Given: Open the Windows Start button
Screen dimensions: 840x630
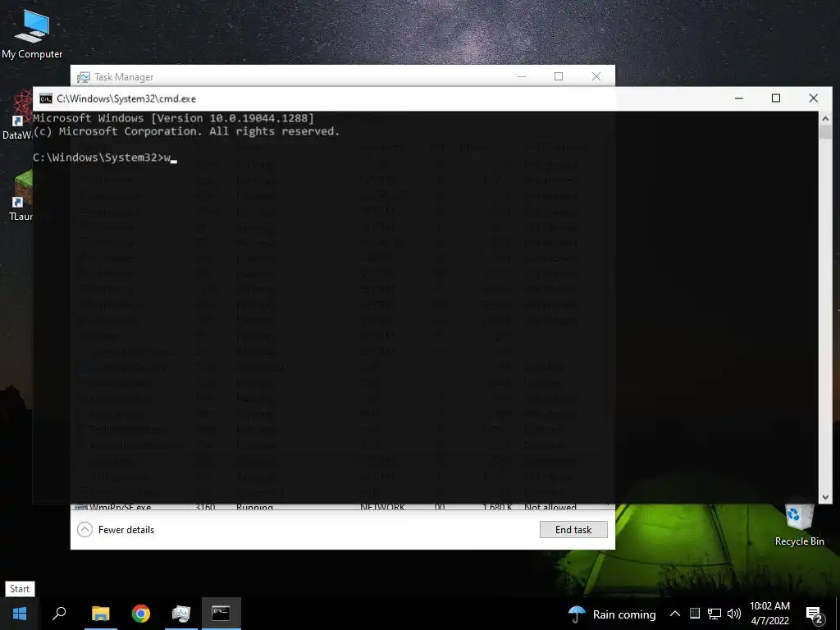Looking at the screenshot, I should [20, 614].
